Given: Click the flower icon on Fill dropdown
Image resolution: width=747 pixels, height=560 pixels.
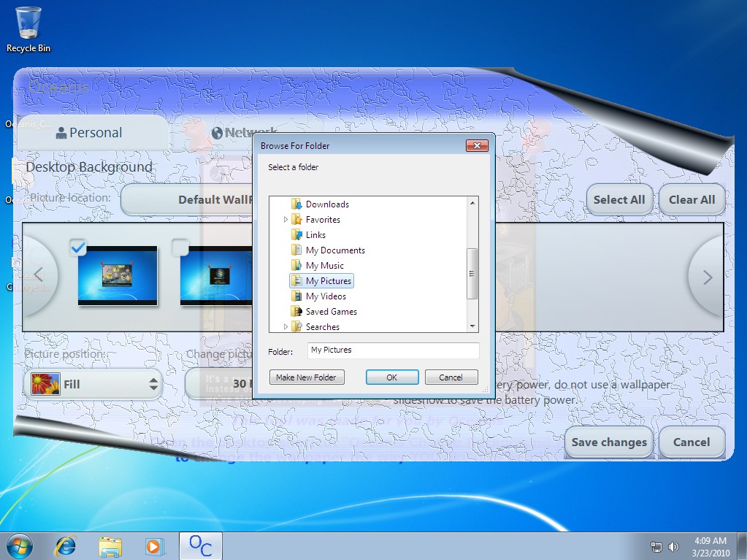Looking at the screenshot, I should point(45,384).
